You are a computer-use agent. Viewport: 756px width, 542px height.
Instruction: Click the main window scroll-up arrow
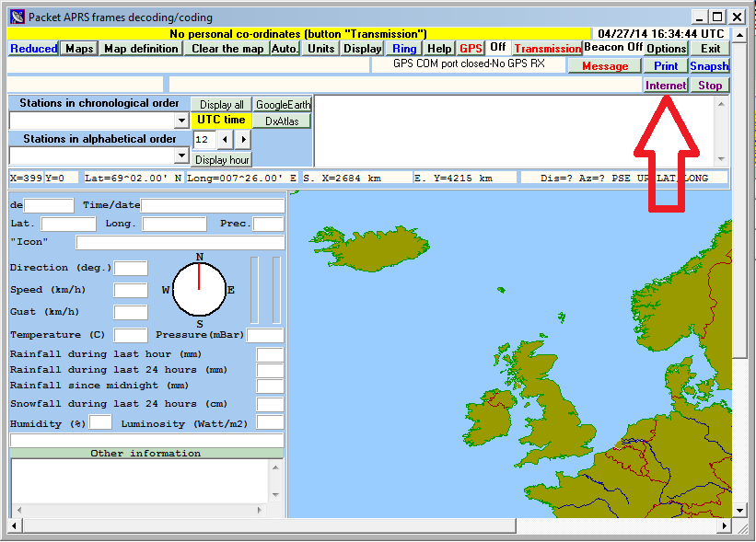(x=739, y=35)
